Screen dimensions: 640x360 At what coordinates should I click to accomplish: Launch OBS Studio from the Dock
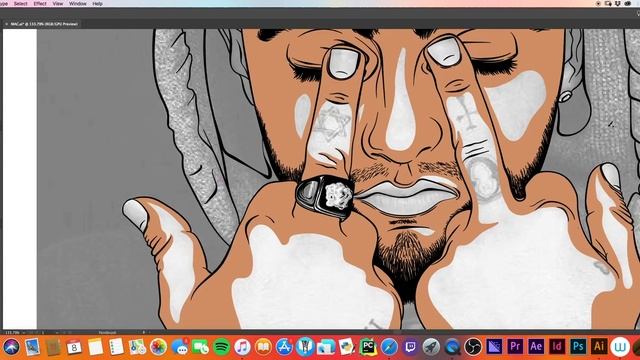[473, 347]
